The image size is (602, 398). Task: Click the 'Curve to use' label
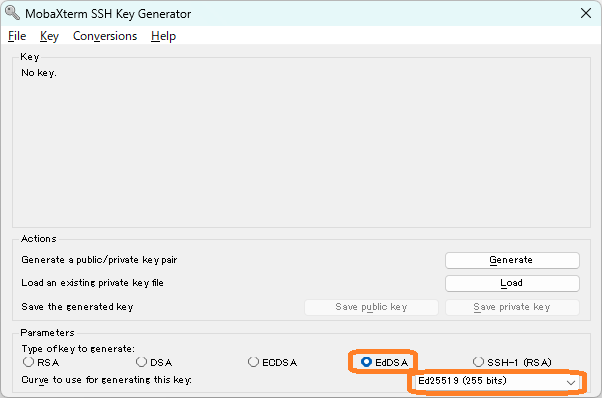(106, 380)
